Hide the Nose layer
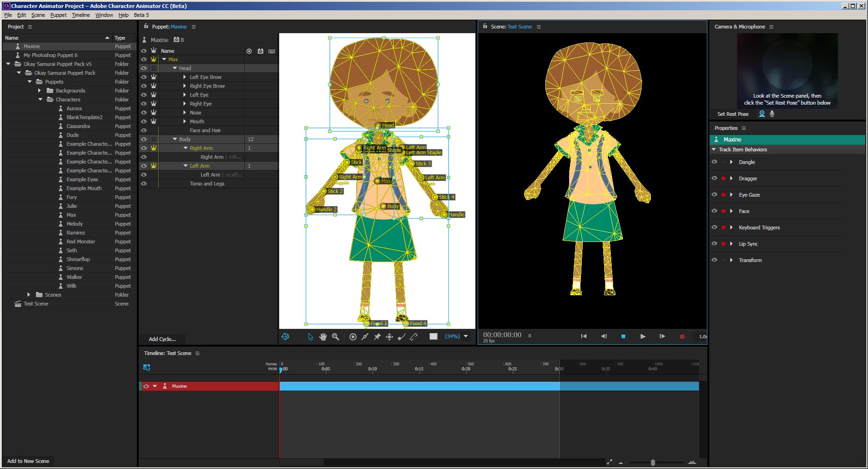This screenshot has height=469, width=868. pos(144,113)
